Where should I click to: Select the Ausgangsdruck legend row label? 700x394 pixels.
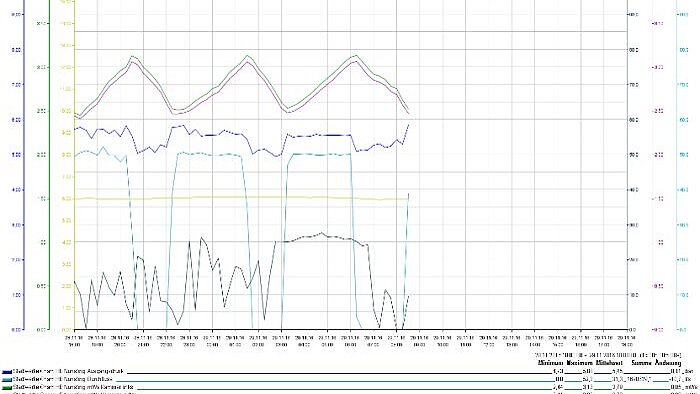pyautogui.click(x=68, y=372)
